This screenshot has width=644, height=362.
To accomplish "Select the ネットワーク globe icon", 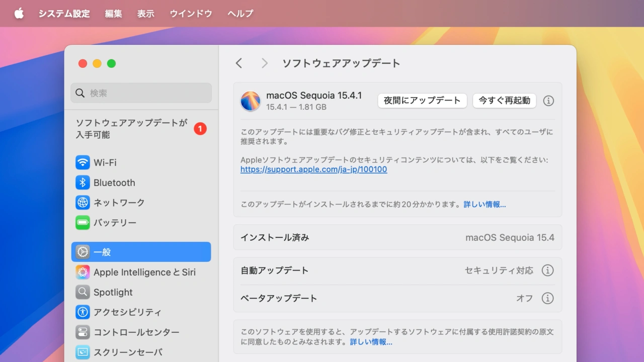I will pyautogui.click(x=83, y=203).
